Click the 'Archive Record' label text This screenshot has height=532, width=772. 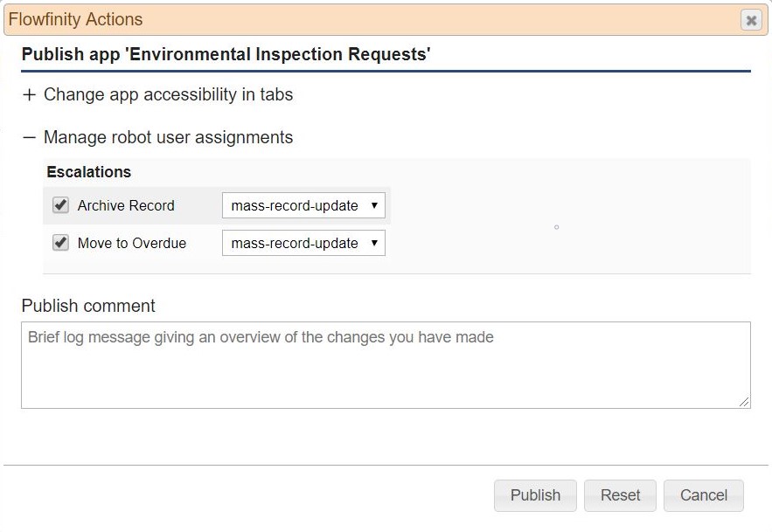126,206
